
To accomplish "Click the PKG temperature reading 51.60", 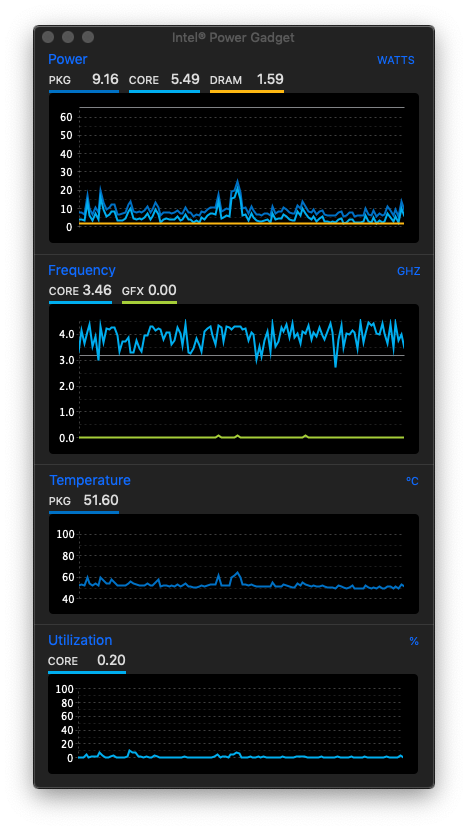I will click(101, 500).
